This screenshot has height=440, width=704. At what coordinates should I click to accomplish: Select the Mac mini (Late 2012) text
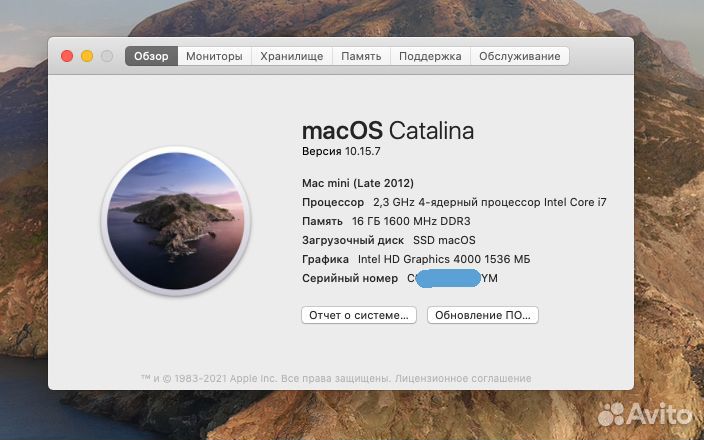click(x=358, y=183)
